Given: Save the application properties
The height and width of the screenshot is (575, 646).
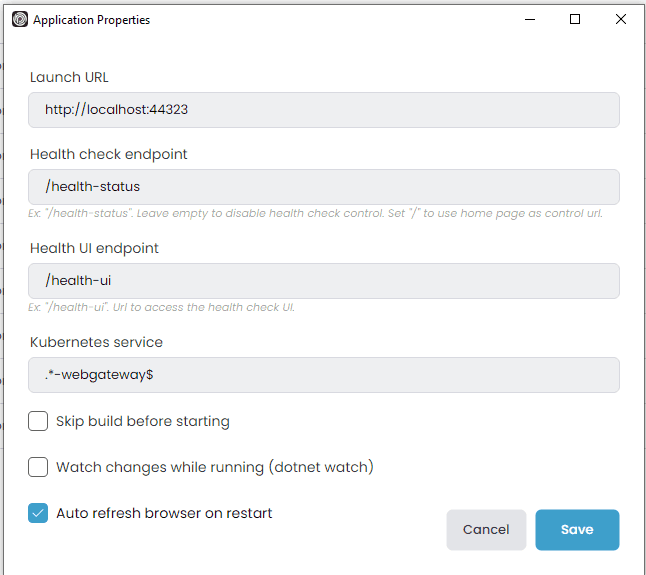Looking at the screenshot, I should 577,530.
